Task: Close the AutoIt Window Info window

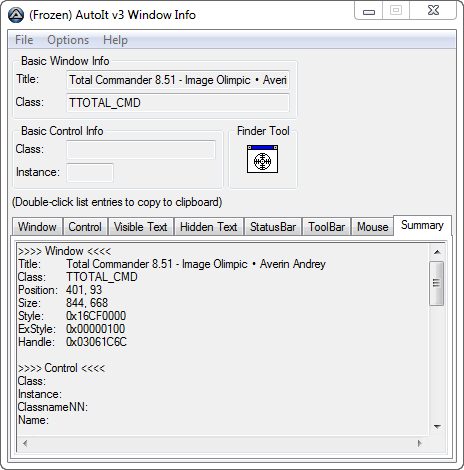Action: tap(433, 10)
